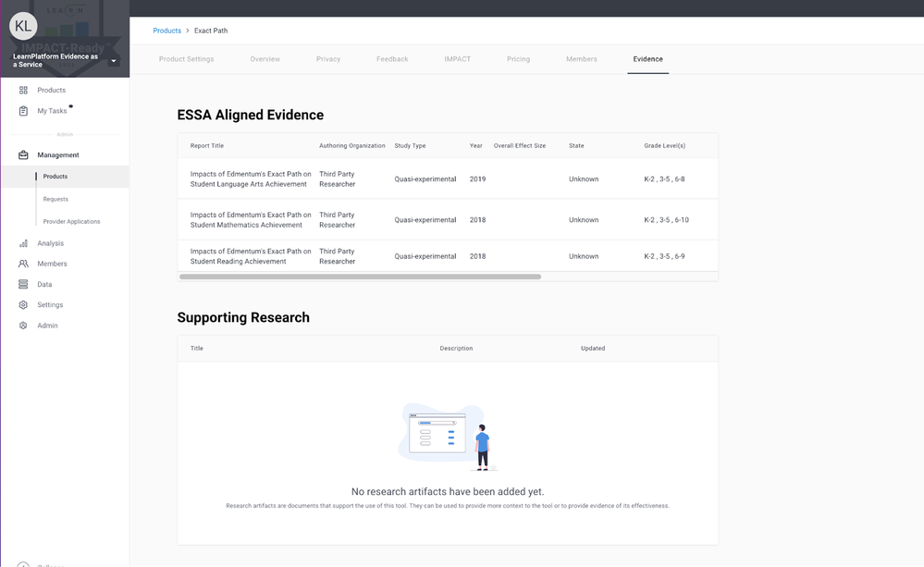Click the Members people icon
The image size is (924, 567).
coord(23,264)
